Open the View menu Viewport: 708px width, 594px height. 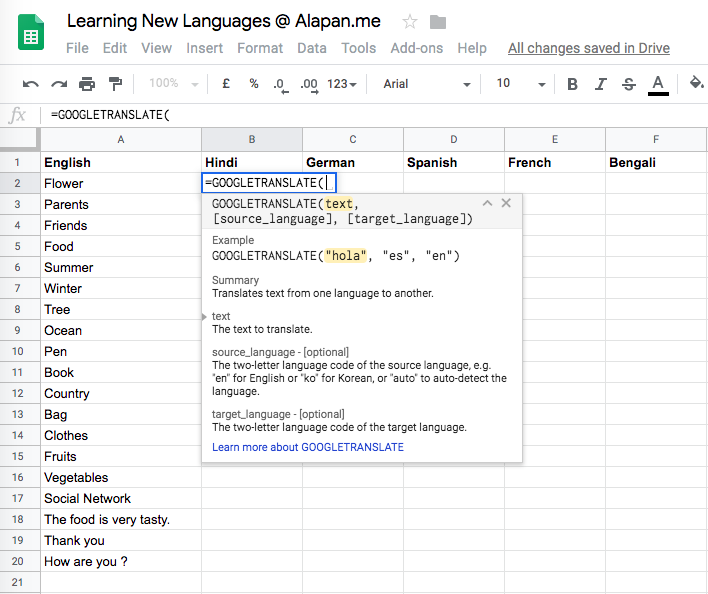[x=156, y=48]
